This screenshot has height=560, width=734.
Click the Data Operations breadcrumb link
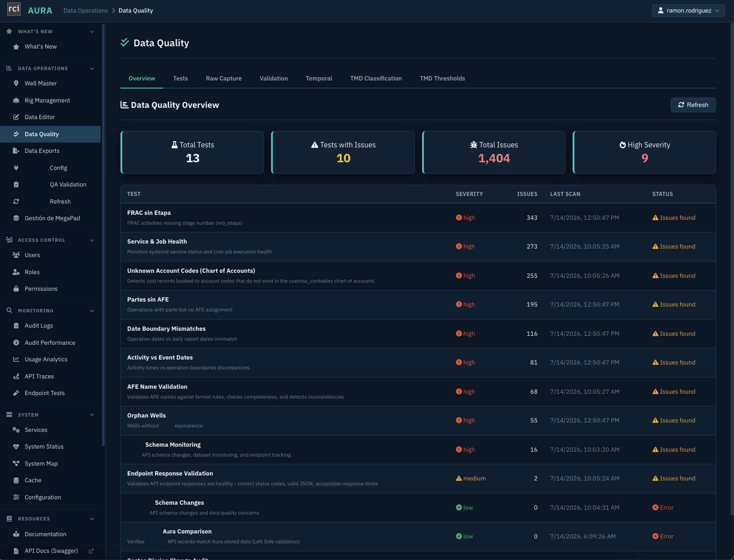pos(85,10)
